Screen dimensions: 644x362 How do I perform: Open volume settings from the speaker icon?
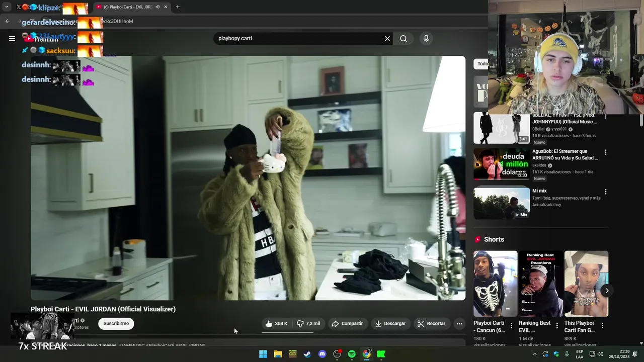[x=600, y=354]
